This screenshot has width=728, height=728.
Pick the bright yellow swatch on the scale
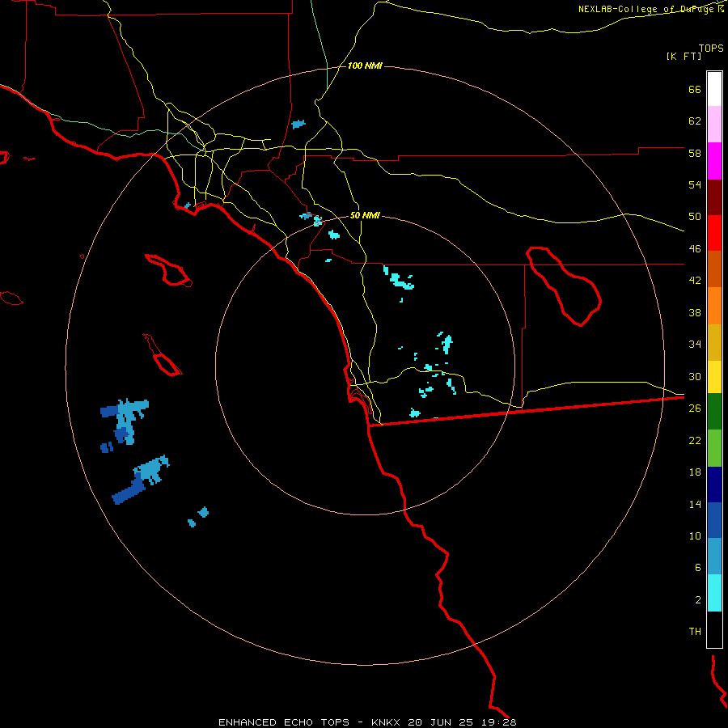(x=714, y=377)
